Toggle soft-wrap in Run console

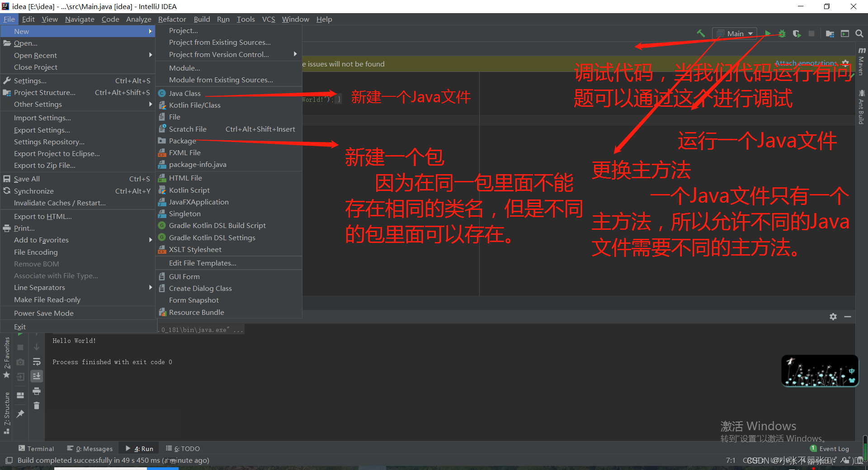tap(37, 361)
